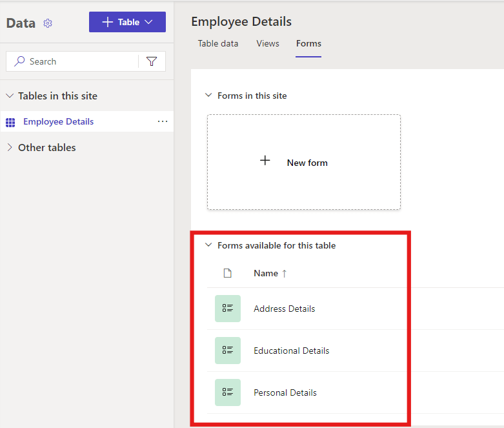Click the filter funnel icon
The height and width of the screenshot is (428, 504).
coord(152,61)
